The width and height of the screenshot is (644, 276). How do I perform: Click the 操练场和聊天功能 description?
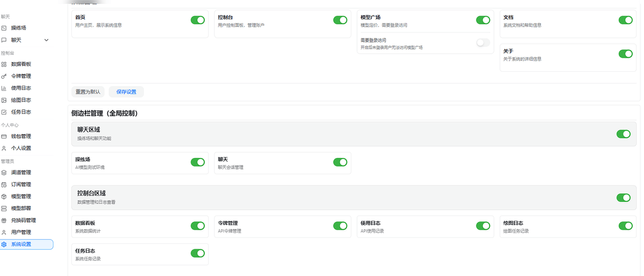[x=94, y=138]
